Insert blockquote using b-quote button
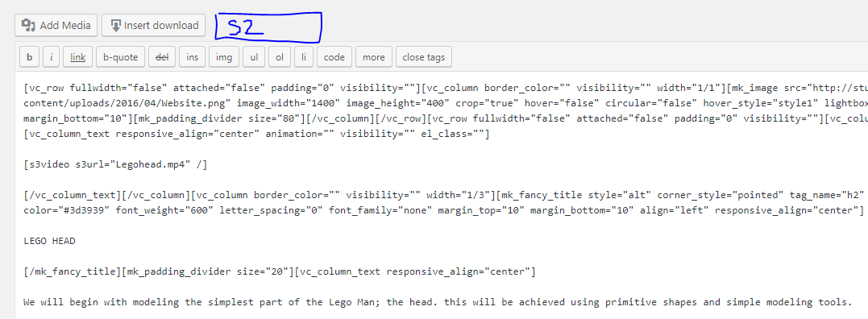The width and height of the screenshot is (868, 319). tap(120, 57)
